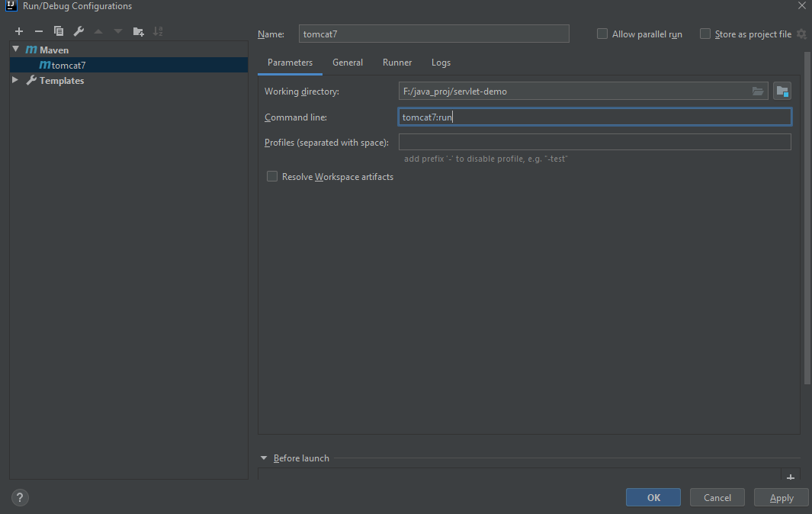This screenshot has width=812, height=514.
Task: Browse for working directory folder
Action: click(758, 92)
